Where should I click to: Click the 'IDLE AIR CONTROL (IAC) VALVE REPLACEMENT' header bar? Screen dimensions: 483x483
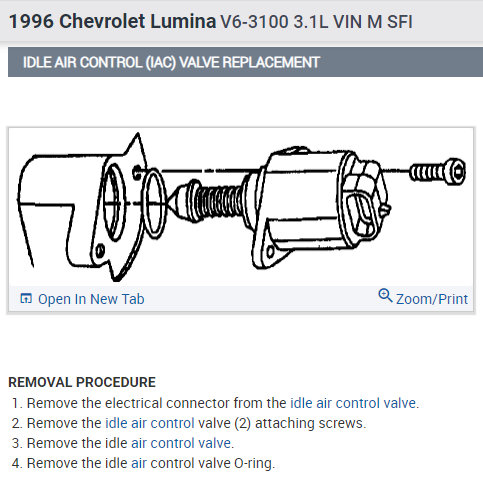click(245, 62)
